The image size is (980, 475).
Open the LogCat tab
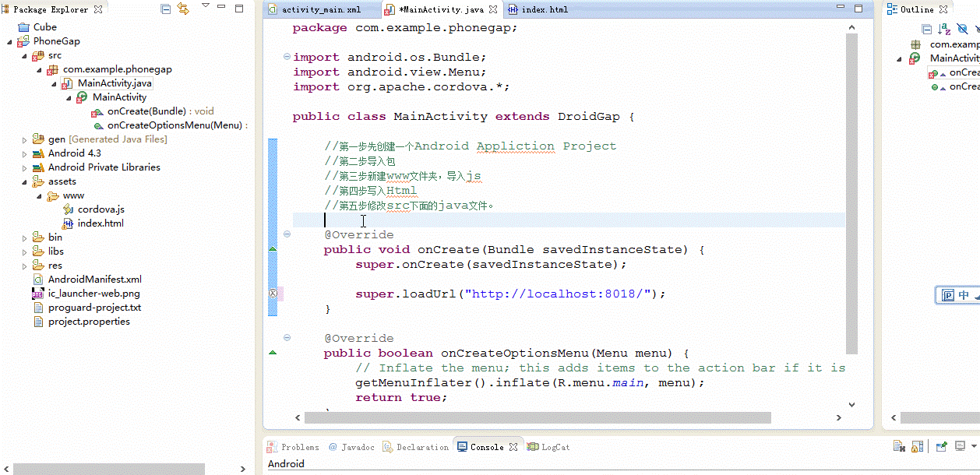[549, 447]
